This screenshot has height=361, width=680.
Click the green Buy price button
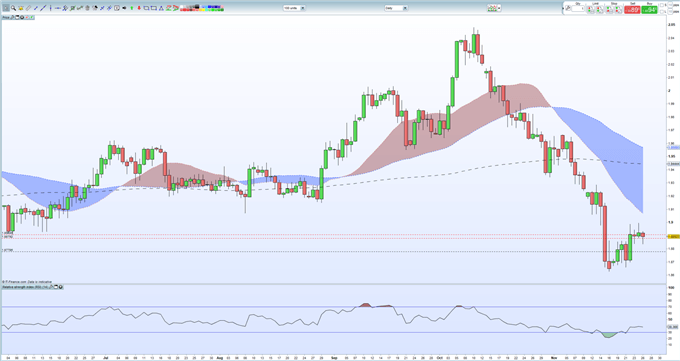coord(649,10)
